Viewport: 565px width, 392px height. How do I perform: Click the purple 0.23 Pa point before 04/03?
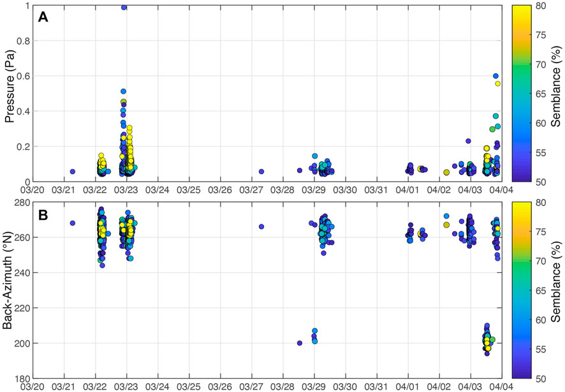pyautogui.click(x=468, y=141)
